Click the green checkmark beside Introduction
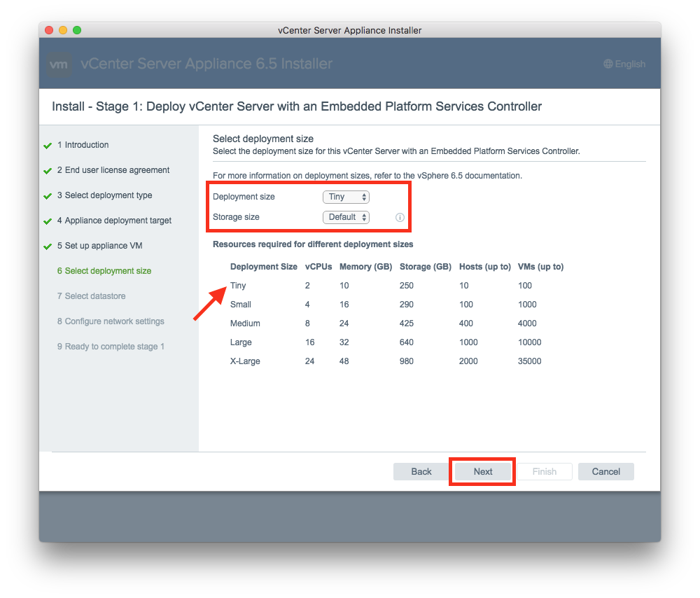 [x=48, y=146]
